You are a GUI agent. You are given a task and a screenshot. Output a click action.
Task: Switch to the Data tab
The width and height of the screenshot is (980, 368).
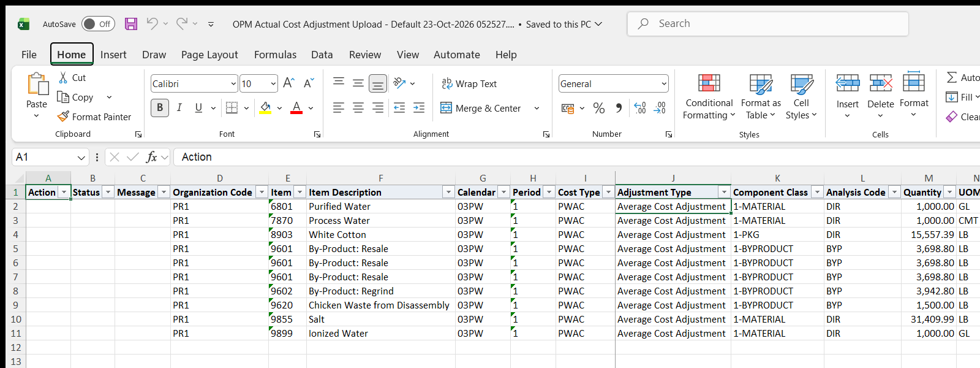tap(322, 55)
